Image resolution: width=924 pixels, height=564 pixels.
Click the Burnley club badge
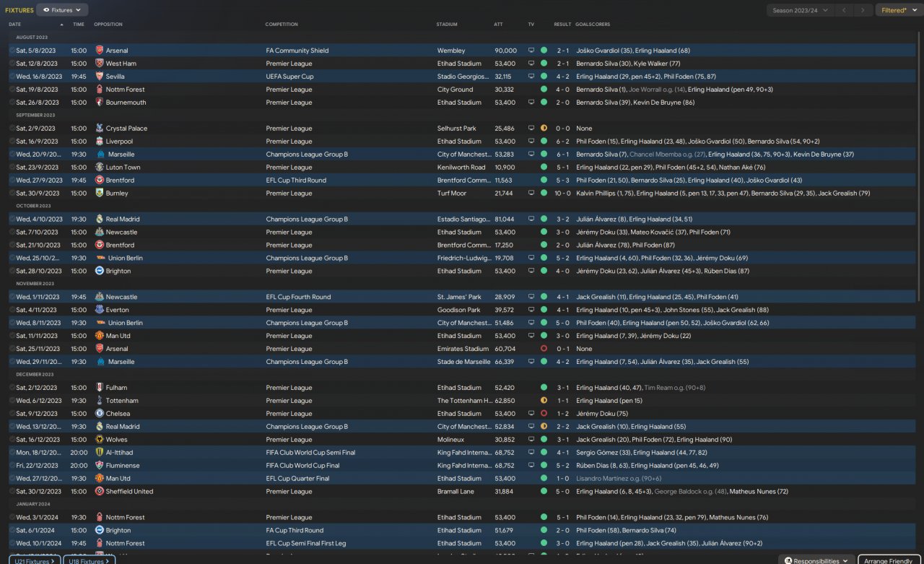[100, 194]
